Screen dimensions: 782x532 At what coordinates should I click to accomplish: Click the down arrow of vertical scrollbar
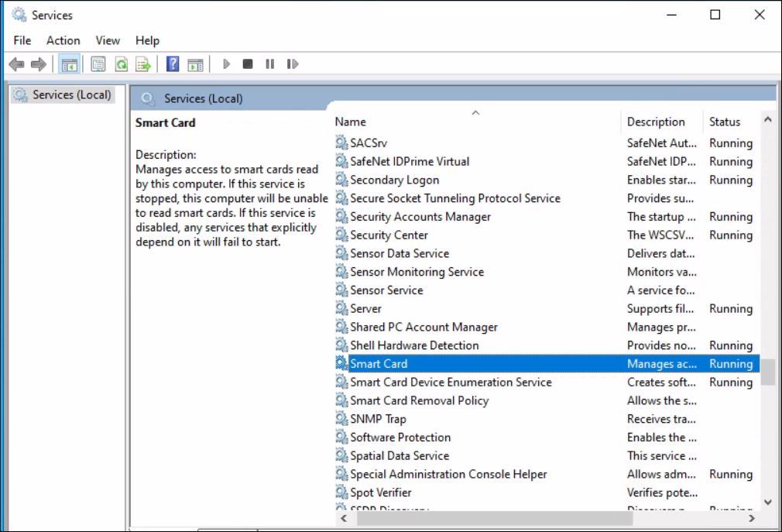pos(768,502)
